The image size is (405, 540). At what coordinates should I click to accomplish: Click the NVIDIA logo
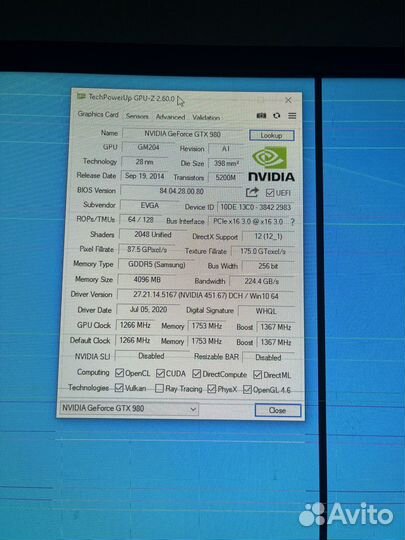pyautogui.click(x=271, y=164)
